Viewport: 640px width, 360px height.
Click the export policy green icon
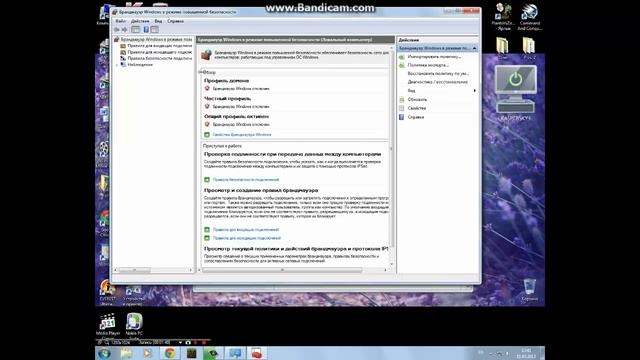[402, 65]
